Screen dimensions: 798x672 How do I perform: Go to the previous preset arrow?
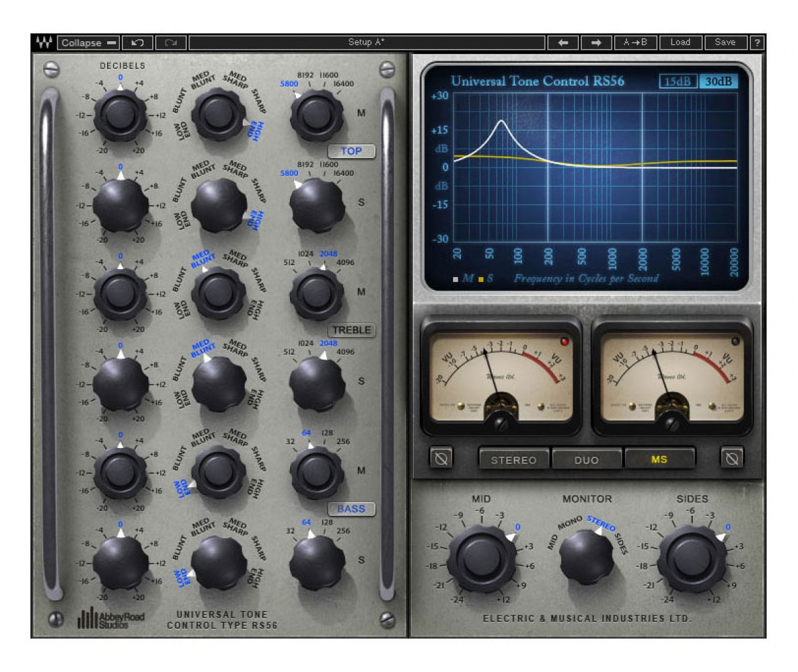[563, 43]
